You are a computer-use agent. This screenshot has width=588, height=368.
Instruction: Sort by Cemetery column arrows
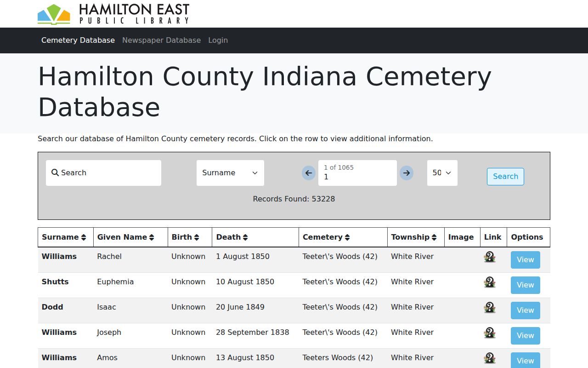coord(347,237)
